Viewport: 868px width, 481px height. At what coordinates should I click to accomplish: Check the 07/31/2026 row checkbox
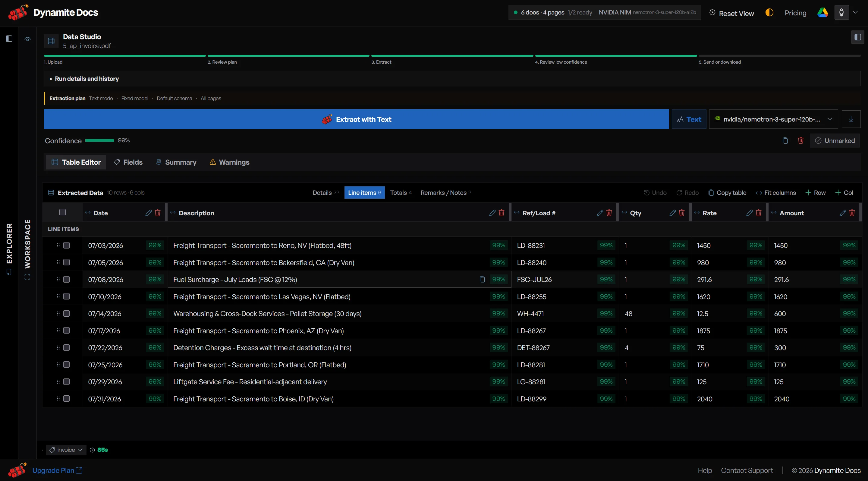click(x=66, y=398)
